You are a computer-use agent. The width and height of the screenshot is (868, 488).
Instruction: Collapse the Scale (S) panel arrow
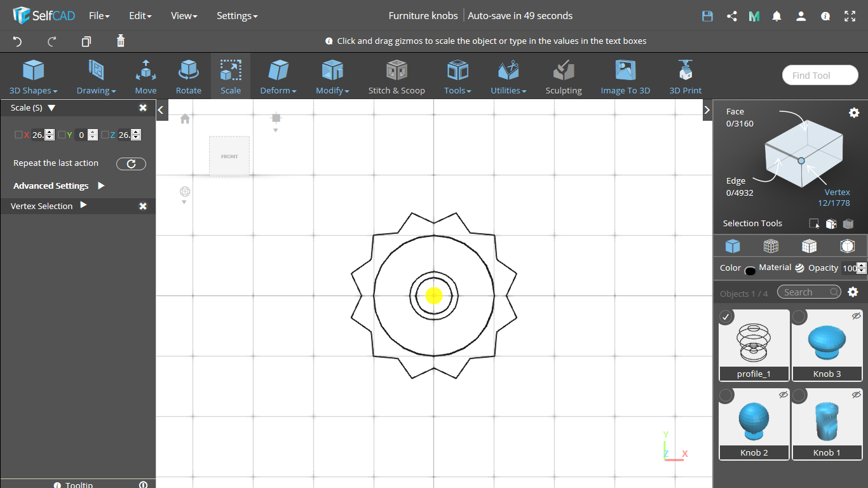pos(51,108)
